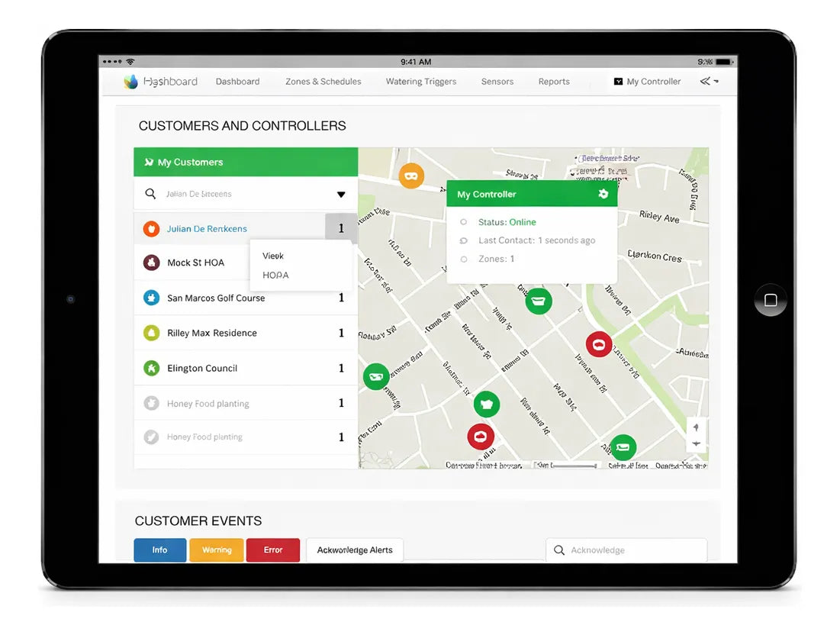The width and height of the screenshot is (840, 635).
Task: Click the magnifier icon in the customer search box
Action: [150, 193]
